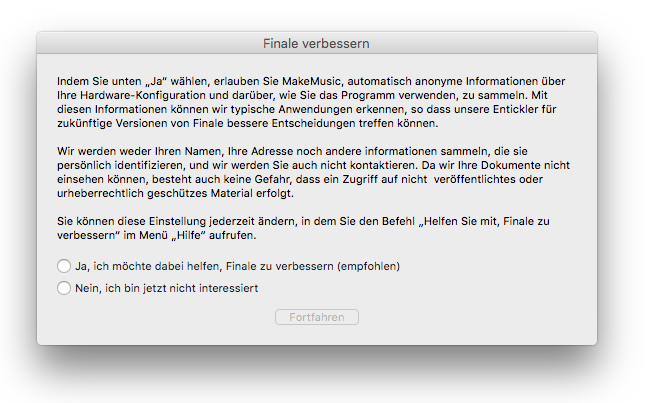
Task: Click the Fortfahren button
Action: point(317,317)
